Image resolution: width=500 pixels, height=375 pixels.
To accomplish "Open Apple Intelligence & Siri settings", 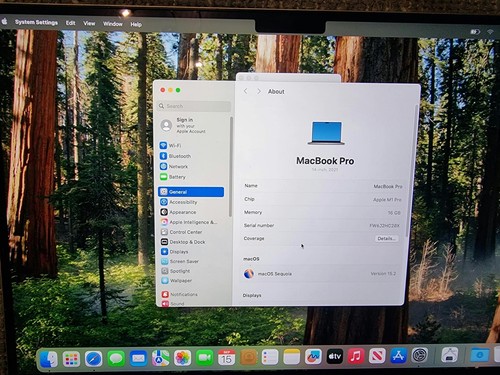I will [x=189, y=222].
